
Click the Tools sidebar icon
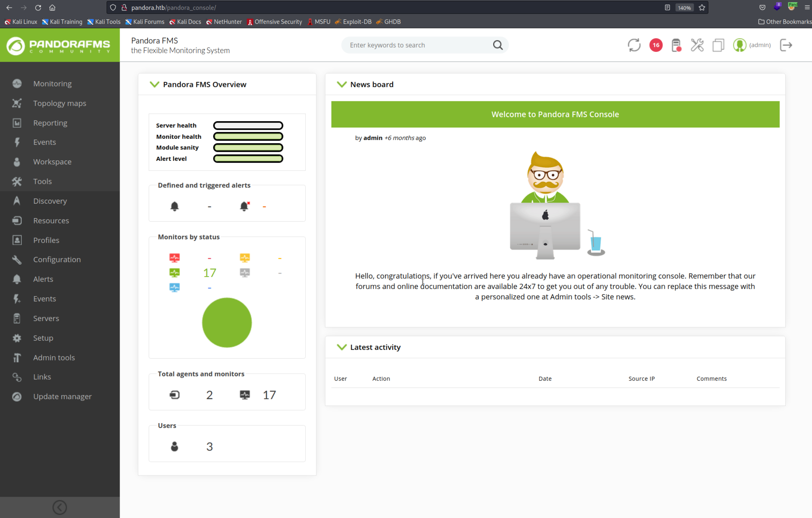(17, 181)
